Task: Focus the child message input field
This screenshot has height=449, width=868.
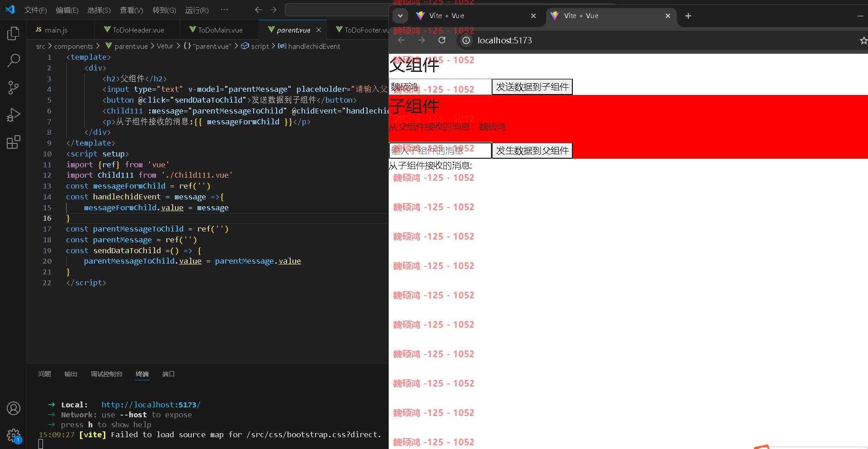Action: tap(440, 151)
